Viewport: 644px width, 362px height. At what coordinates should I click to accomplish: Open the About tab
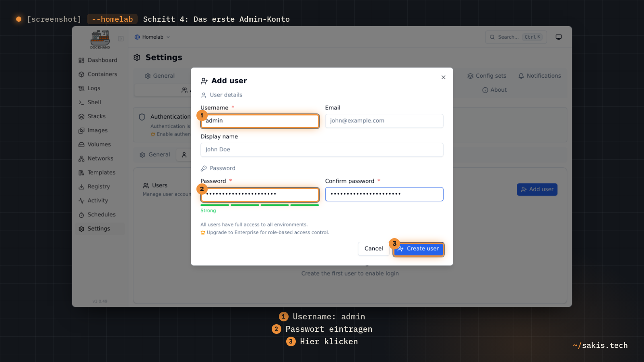pos(494,90)
